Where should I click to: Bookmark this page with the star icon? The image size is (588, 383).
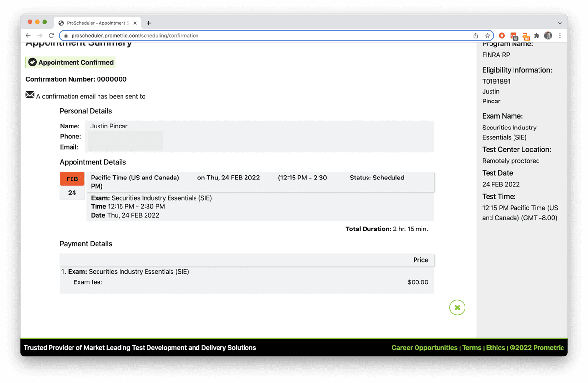tap(487, 36)
